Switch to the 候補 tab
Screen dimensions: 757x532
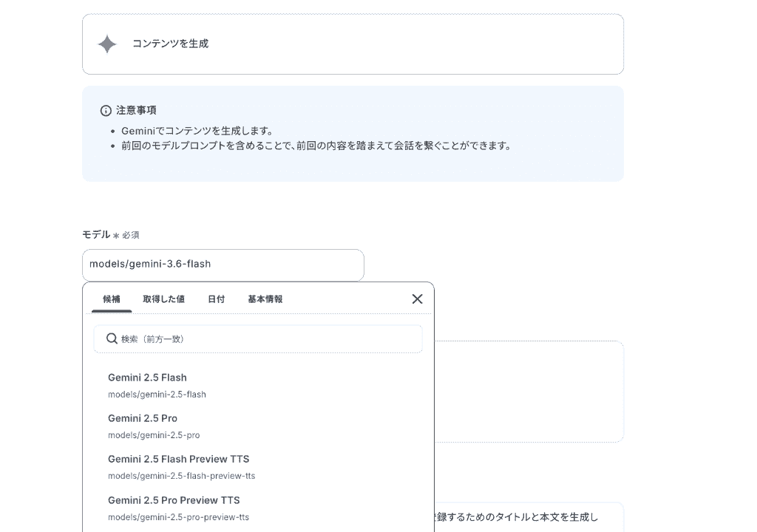point(112,299)
